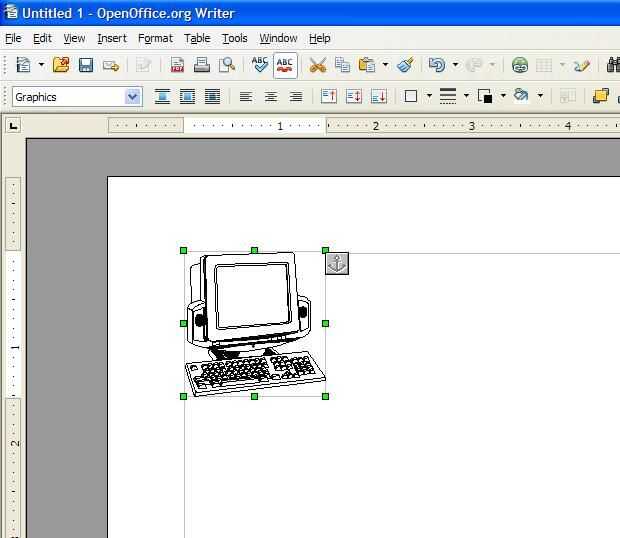Click the anchor icon beside the image
The width and height of the screenshot is (620, 538).
coord(337,263)
